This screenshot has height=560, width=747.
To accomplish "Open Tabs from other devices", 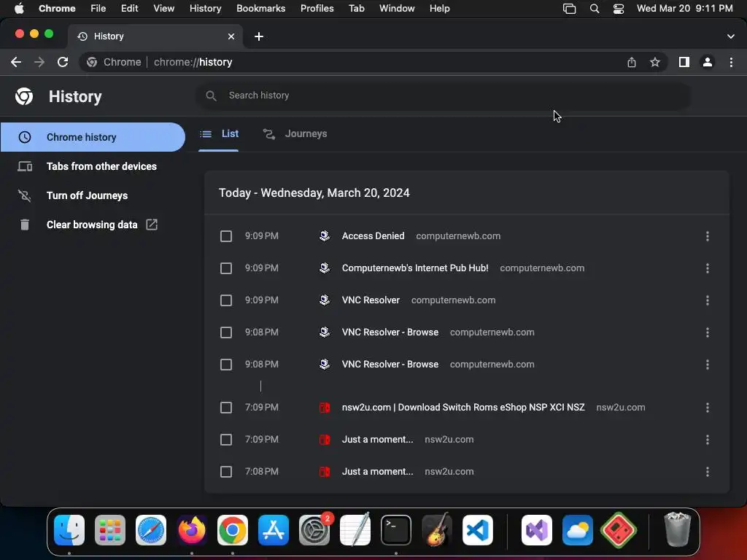I will click(93, 166).
